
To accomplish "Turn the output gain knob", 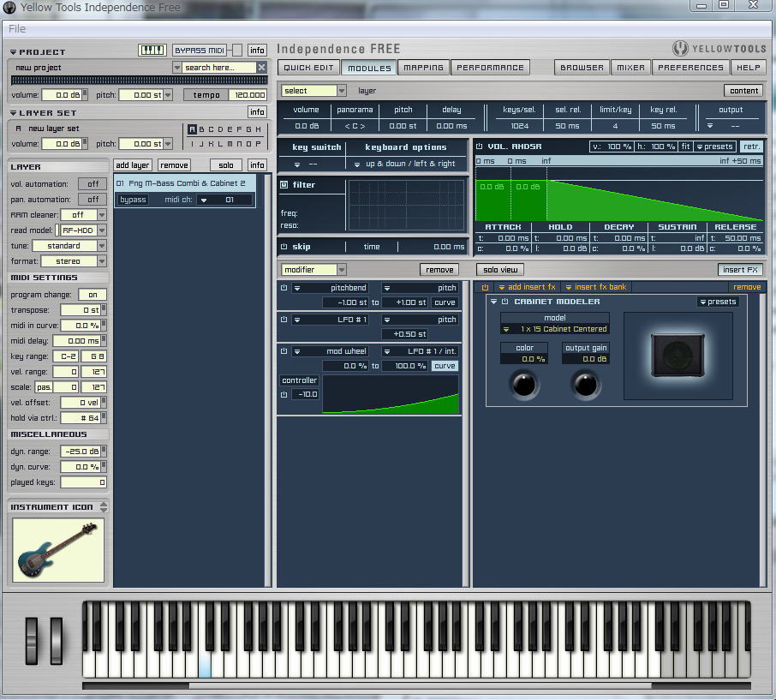I will [586, 385].
